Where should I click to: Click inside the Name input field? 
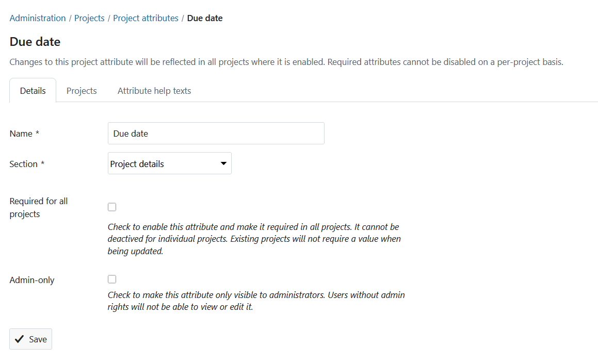(x=216, y=133)
